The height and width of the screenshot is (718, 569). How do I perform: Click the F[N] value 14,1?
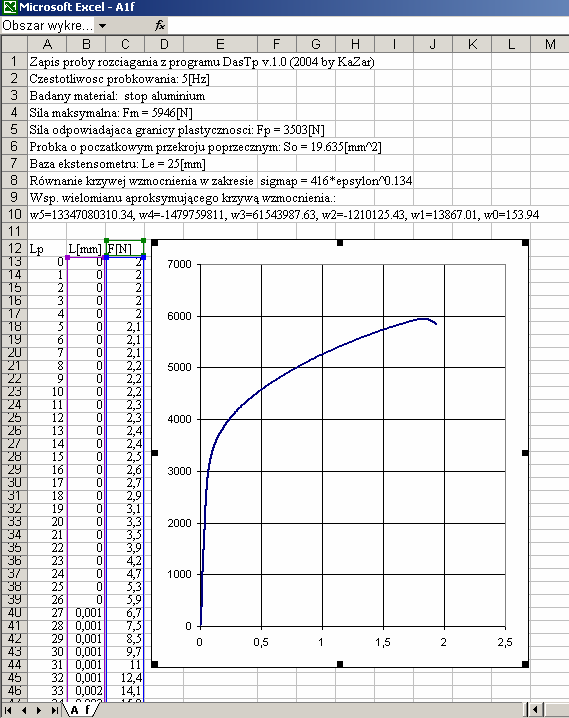pyautogui.click(x=125, y=690)
